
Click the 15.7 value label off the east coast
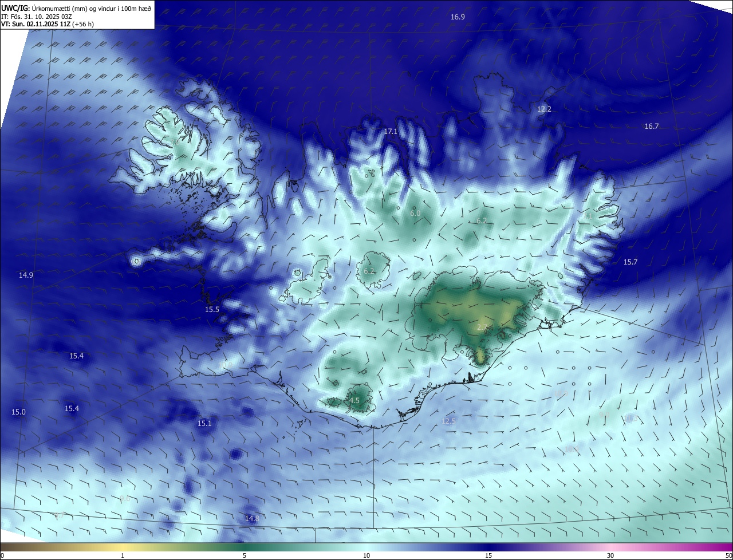[x=630, y=262]
